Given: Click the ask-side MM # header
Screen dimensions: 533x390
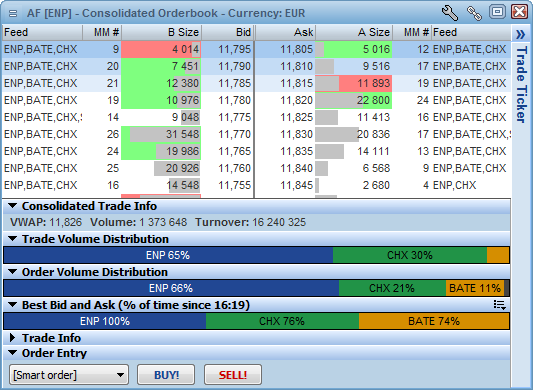Looking at the screenshot, I should pyautogui.click(x=412, y=32).
